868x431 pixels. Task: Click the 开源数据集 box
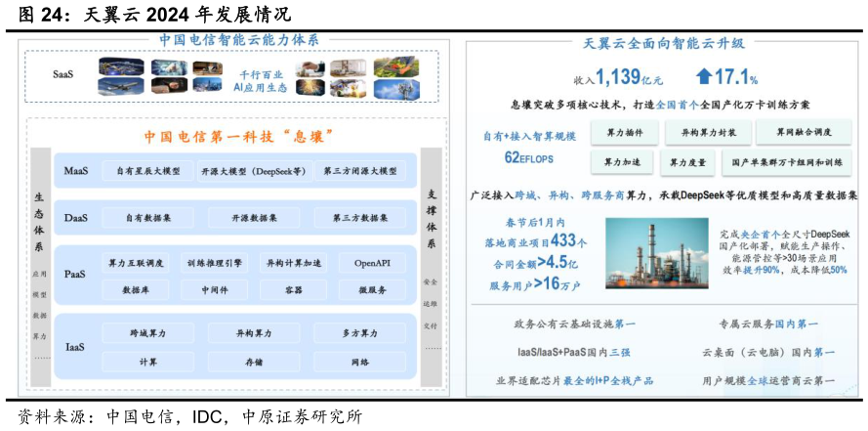coord(254,218)
